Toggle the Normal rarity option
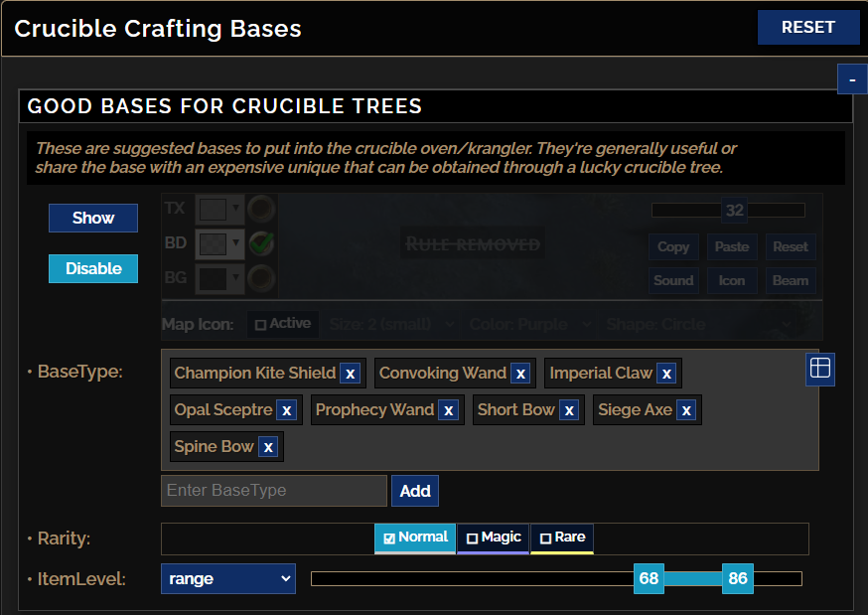The height and width of the screenshot is (615, 868). tap(415, 538)
